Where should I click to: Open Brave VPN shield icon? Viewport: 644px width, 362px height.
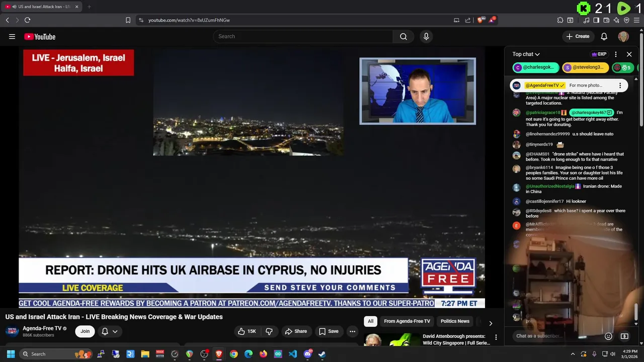[x=626, y=20]
